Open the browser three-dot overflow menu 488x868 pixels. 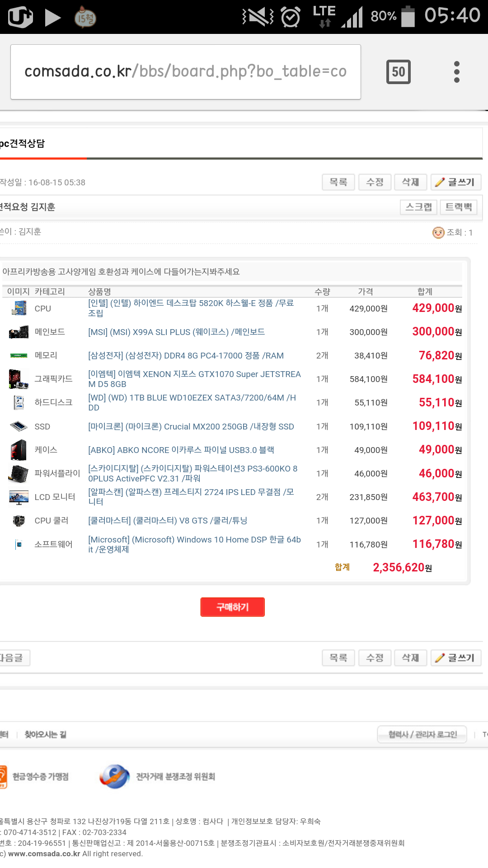pyautogui.click(x=456, y=72)
